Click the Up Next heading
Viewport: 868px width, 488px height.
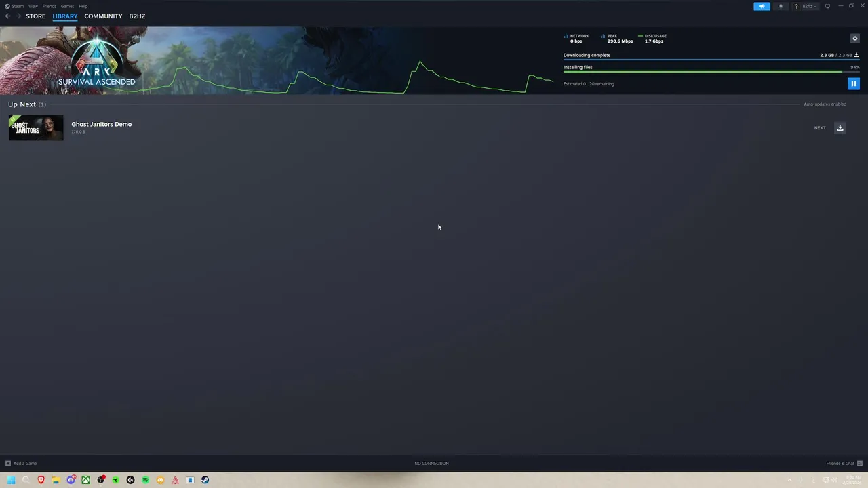click(22, 104)
